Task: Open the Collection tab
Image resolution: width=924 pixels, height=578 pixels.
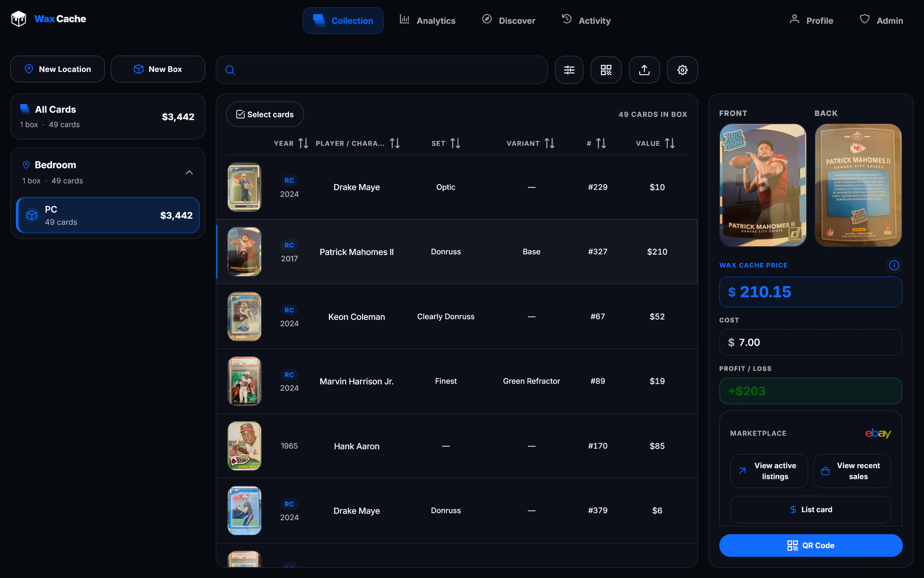Action: coord(343,21)
